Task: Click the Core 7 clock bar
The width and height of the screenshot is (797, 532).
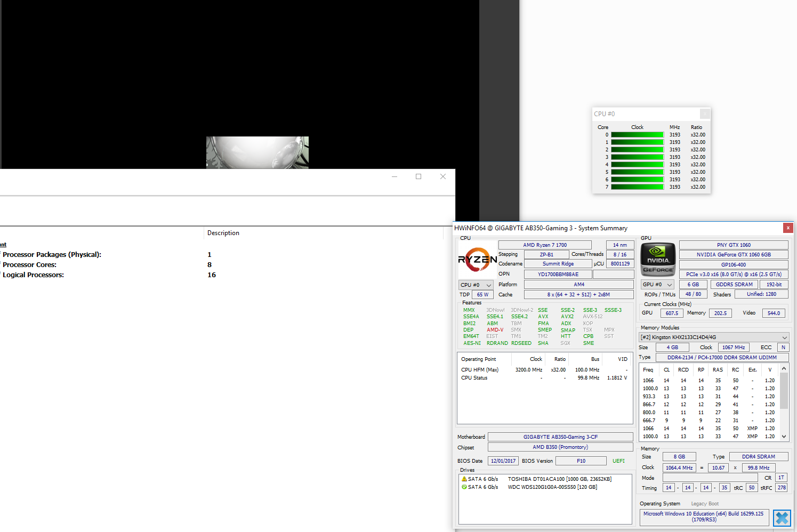Action: (637, 187)
